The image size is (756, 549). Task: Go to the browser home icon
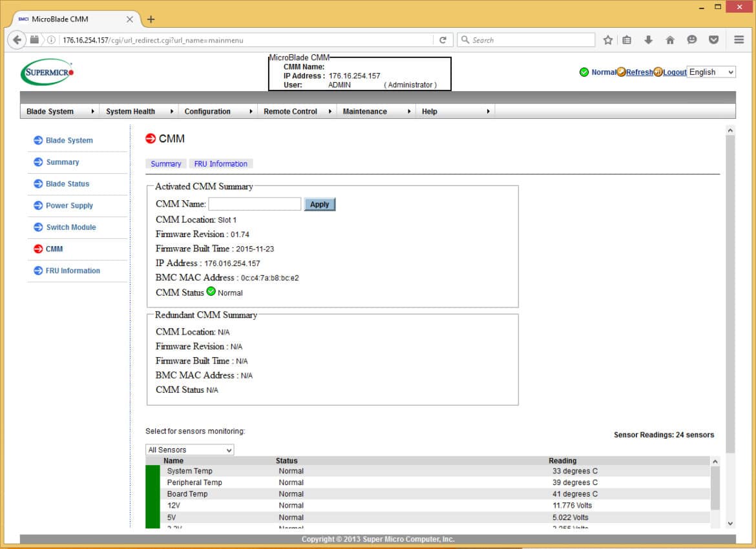point(670,40)
